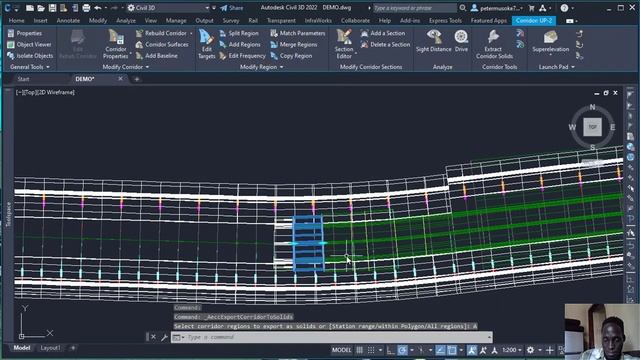Open the undo history dropdown arrow
Screen dimensions: 640x360
(x=106, y=8)
